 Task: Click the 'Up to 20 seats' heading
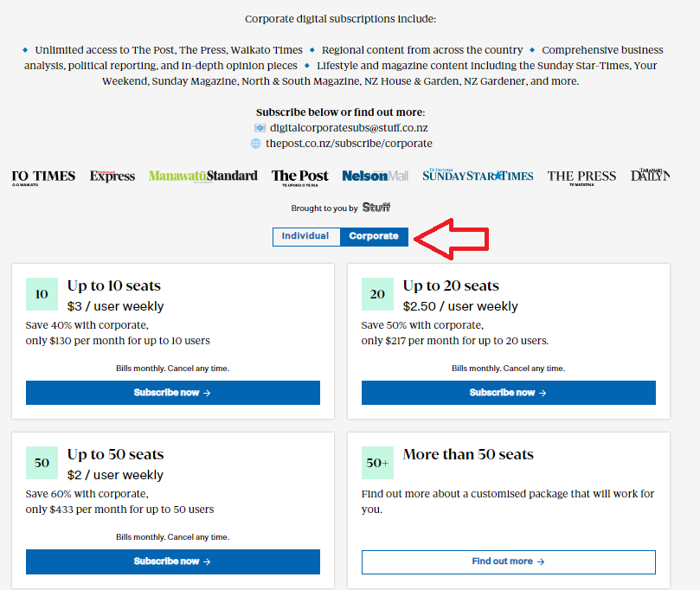pyautogui.click(x=451, y=285)
